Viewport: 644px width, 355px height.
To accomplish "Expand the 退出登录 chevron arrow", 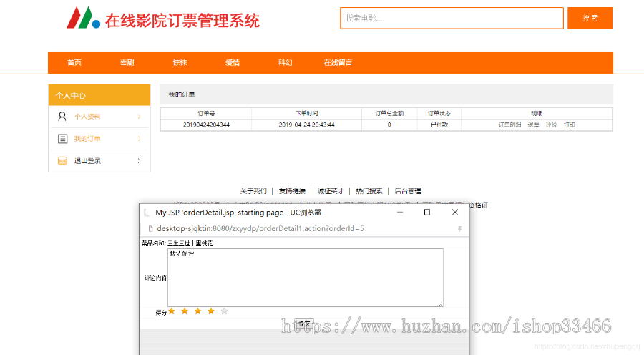I will click(x=139, y=161).
